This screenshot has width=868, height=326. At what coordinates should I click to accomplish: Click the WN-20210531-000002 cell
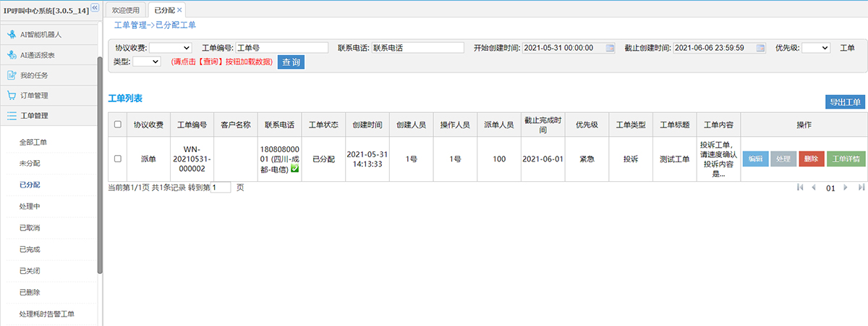point(192,159)
